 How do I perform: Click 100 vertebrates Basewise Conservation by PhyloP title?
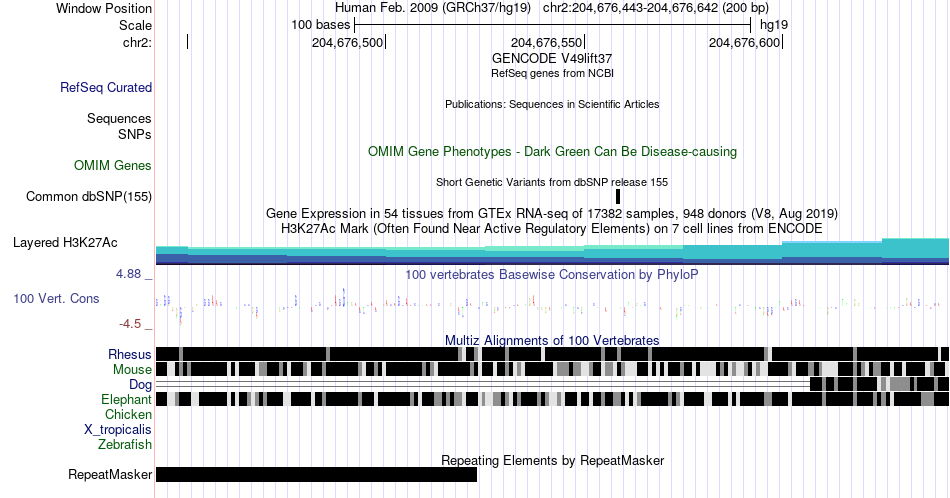[x=552, y=274]
